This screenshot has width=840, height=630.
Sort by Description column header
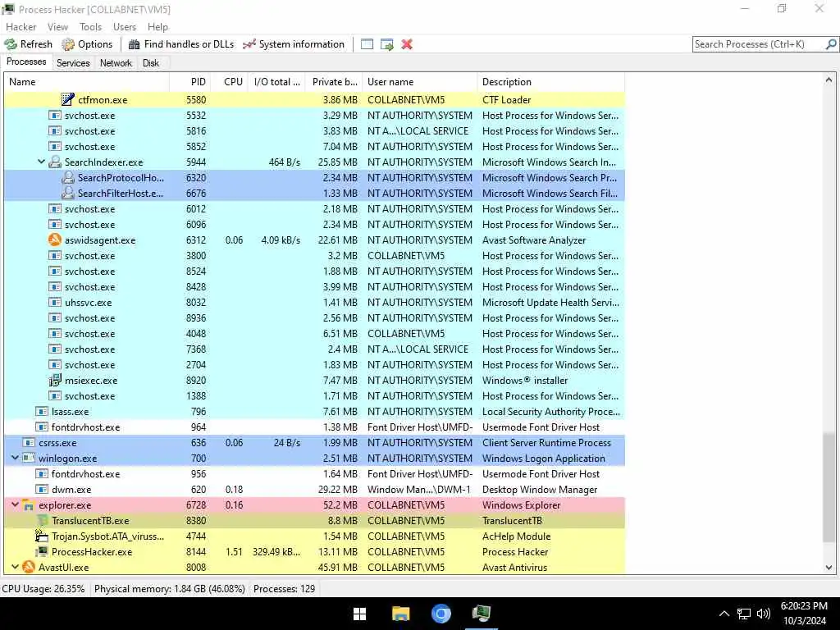point(550,82)
